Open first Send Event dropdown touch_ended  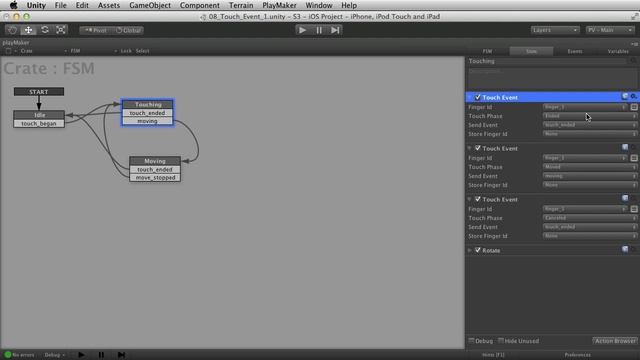point(590,125)
